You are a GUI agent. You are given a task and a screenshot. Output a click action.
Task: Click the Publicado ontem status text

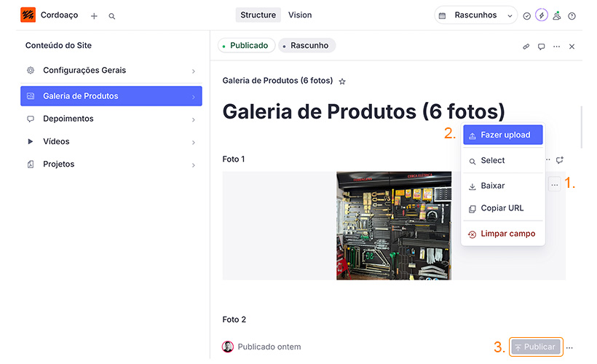(269, 347)
